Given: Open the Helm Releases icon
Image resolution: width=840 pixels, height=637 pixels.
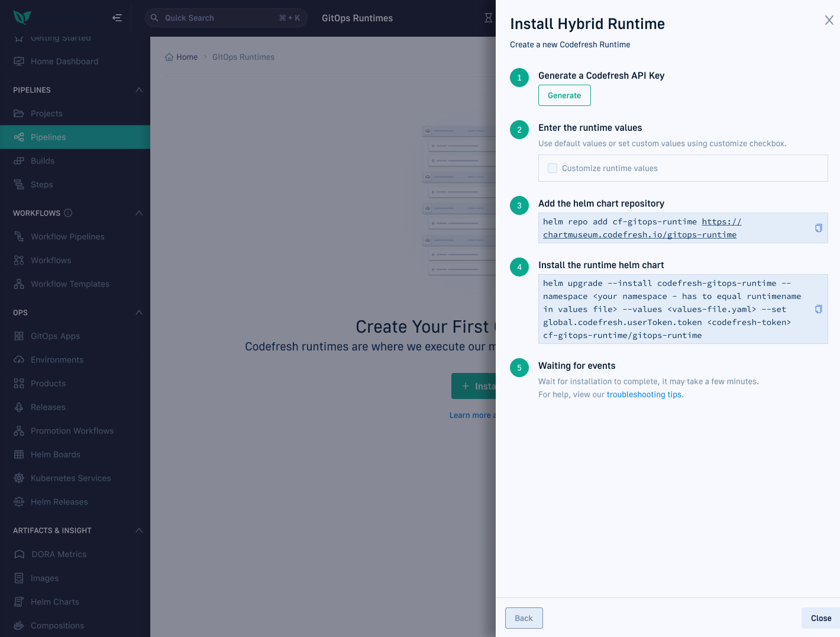Looking at the screenshot, I should pos(19,502).
